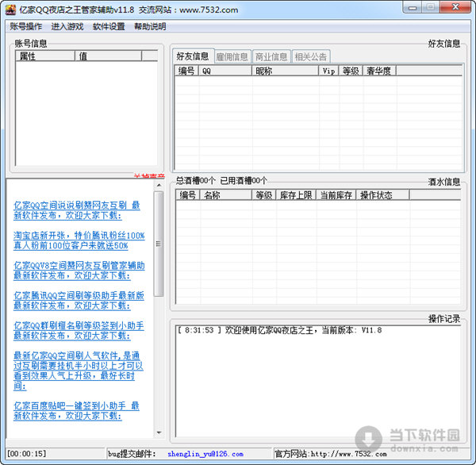The height and width of the screenshot is (465, 476).
Task: Click 操作状态 column header
Action: click(383, 195)
